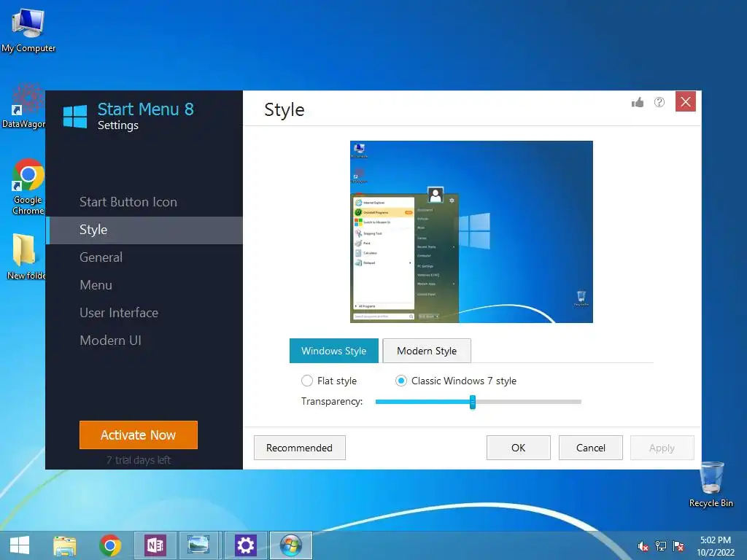Open the Start Button Icon section
This screenshot has height=560, width=747.
128,202
